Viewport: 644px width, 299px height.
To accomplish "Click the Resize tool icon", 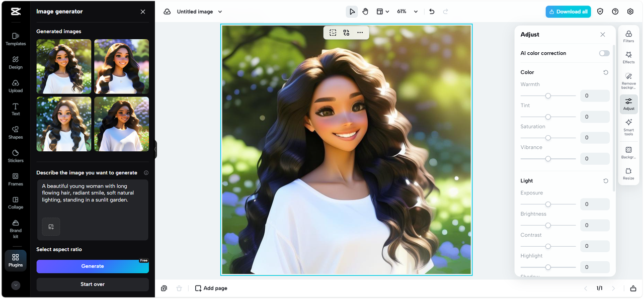I will 628,174.
